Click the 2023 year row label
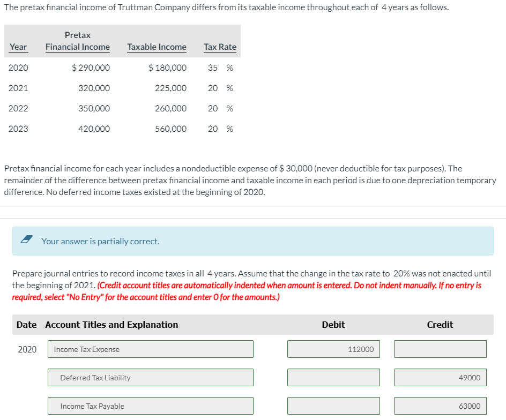 pos(18,129)
